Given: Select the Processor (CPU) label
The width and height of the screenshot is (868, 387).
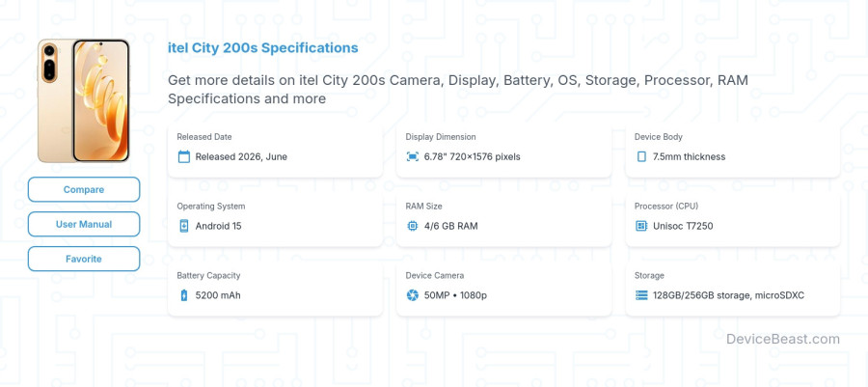Looking at the screenshot, I should point(666,206).
